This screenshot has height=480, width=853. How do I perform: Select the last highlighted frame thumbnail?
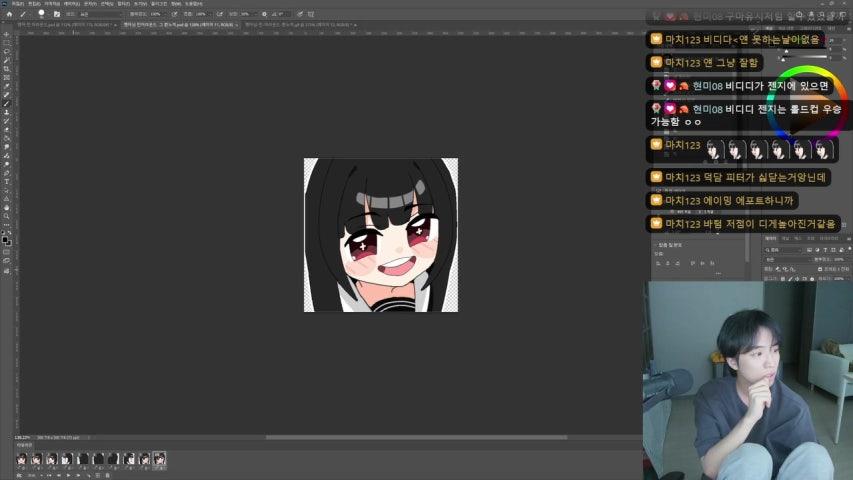159,459
